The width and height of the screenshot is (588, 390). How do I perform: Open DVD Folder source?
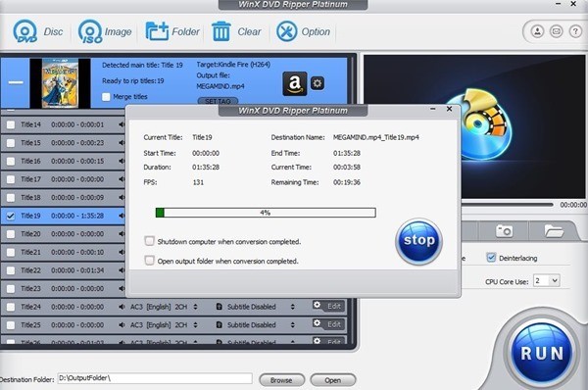(x=172, y=31)
